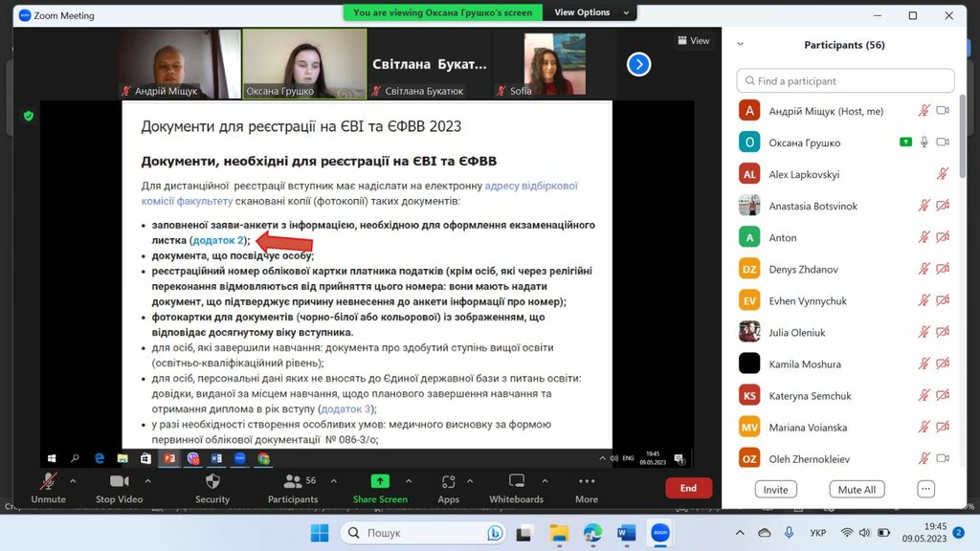Toggle Stop Video camera button

point(119,481)
